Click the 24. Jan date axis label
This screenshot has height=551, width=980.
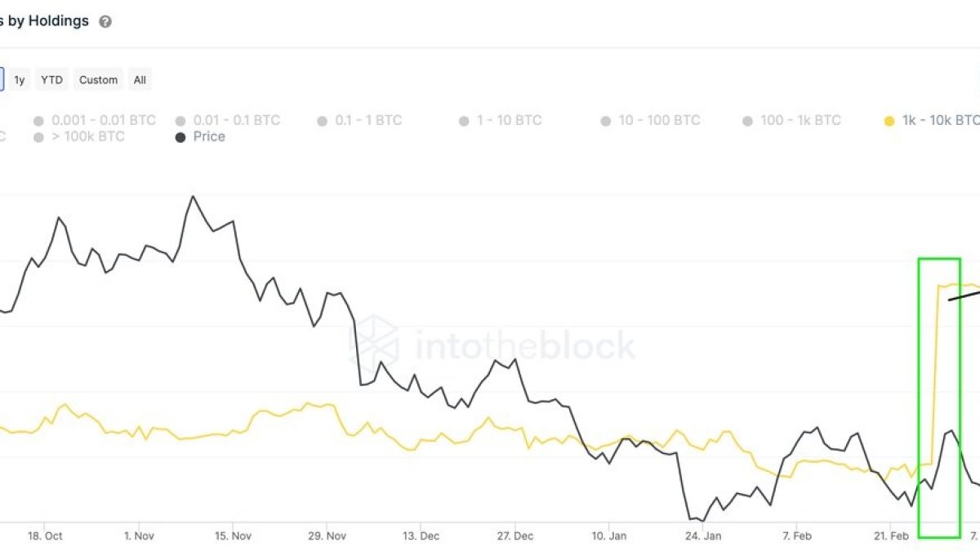pos(703,536)
